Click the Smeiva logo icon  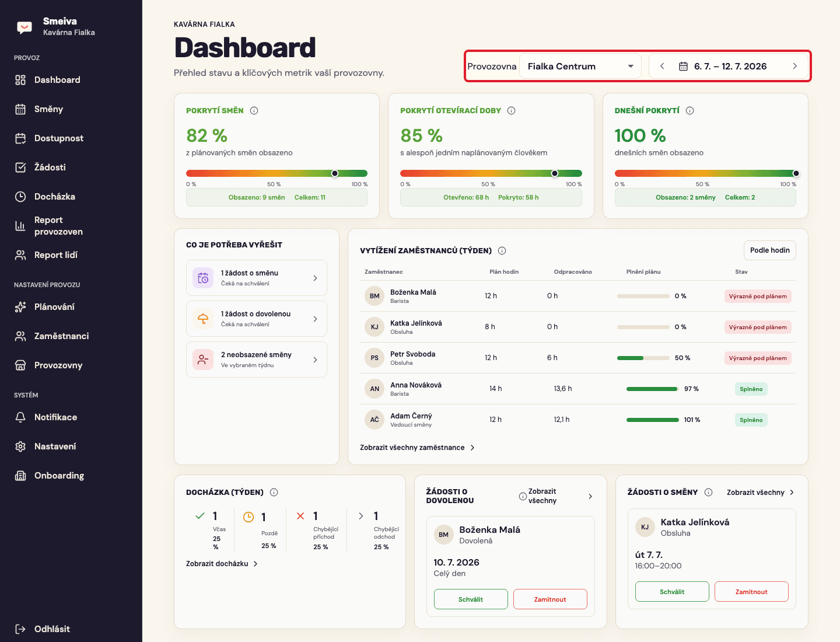coord(24,27)
